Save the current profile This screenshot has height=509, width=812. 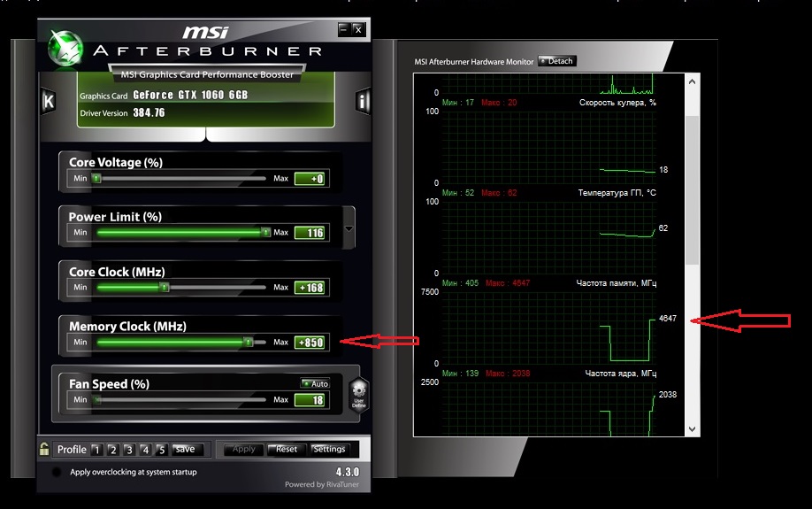point(187,449)
